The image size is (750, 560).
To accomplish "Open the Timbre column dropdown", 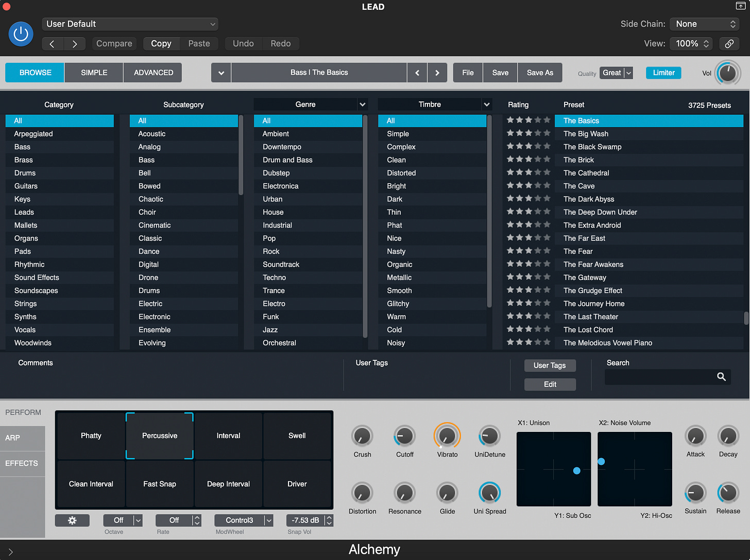I will click(x=486, y=104).
